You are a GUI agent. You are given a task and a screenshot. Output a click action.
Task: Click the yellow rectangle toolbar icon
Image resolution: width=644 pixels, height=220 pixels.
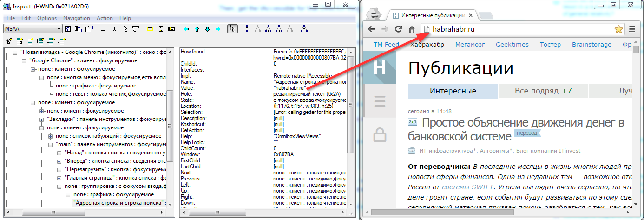click(150, 29)
